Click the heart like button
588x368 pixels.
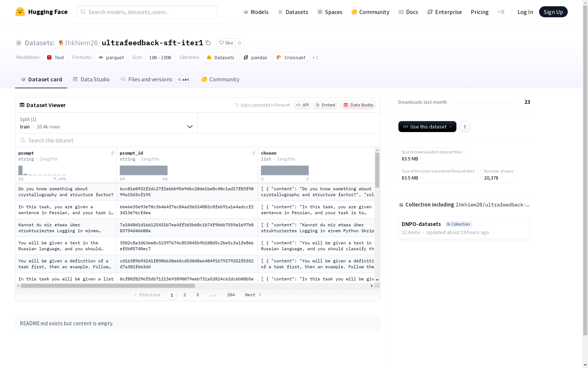pos(226,43)
